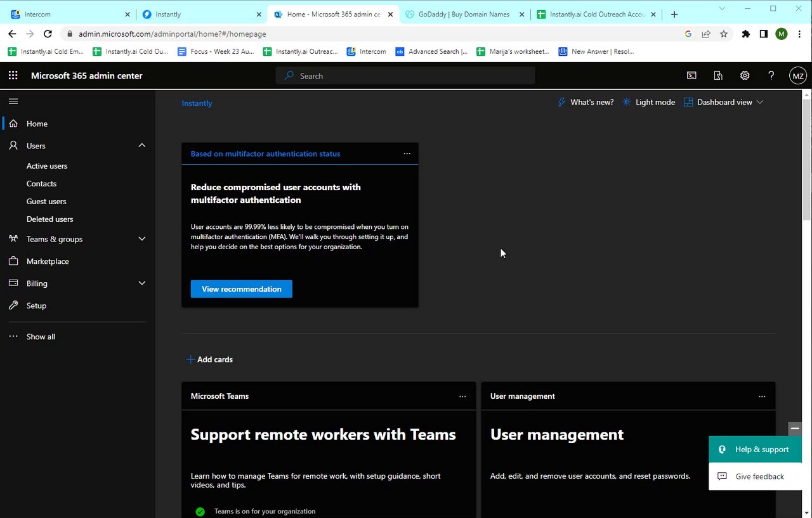Screen dimensions: 812x518
Task: Go to Home in the navigation
Action: pyautogui.click(x=37, y=124)
